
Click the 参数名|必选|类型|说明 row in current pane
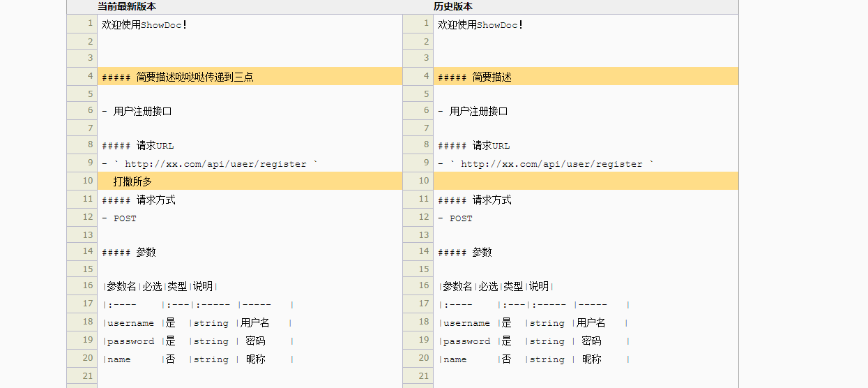[160, 286]
